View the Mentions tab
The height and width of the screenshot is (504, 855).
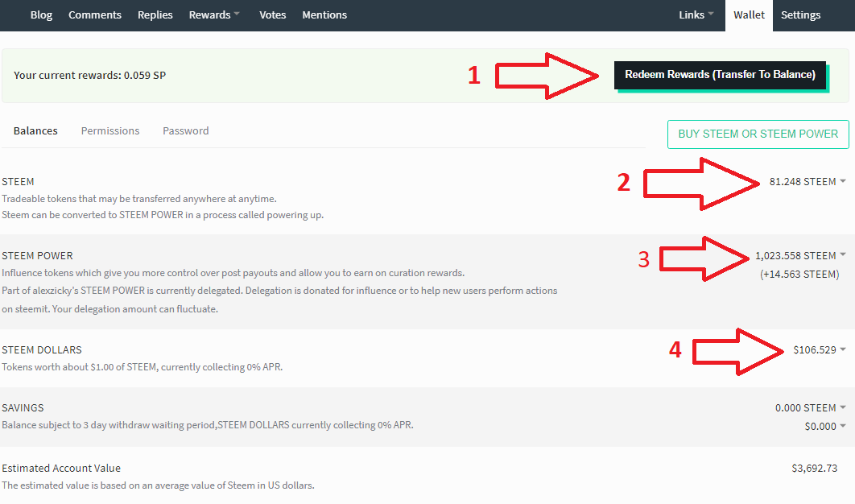click(324, 15)
